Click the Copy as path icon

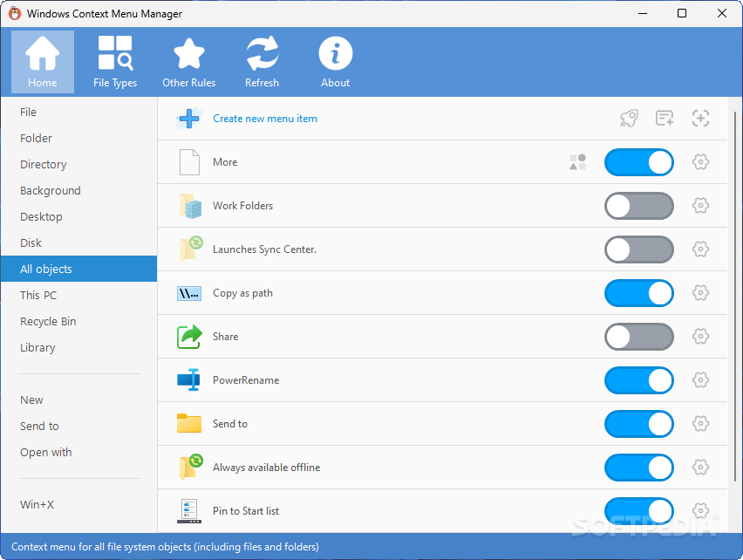189,293
